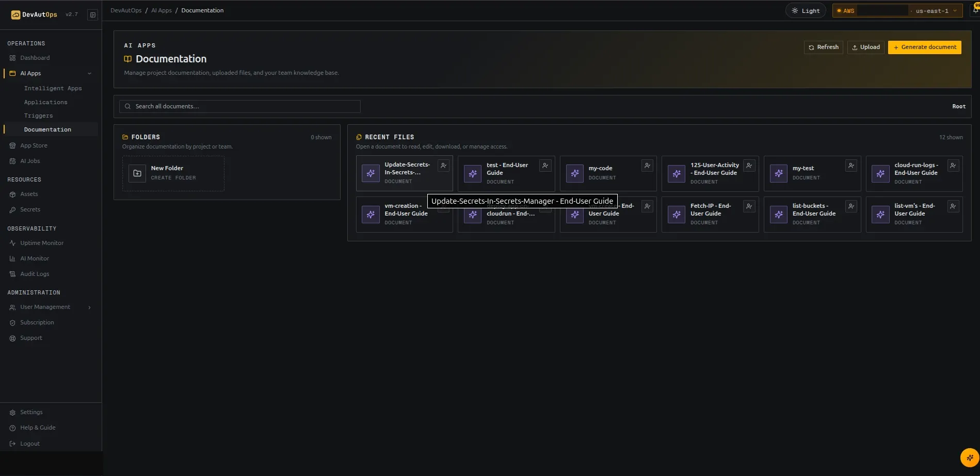
Task: Click manage access icon on list-buckets card
Action: coord(851,206)
